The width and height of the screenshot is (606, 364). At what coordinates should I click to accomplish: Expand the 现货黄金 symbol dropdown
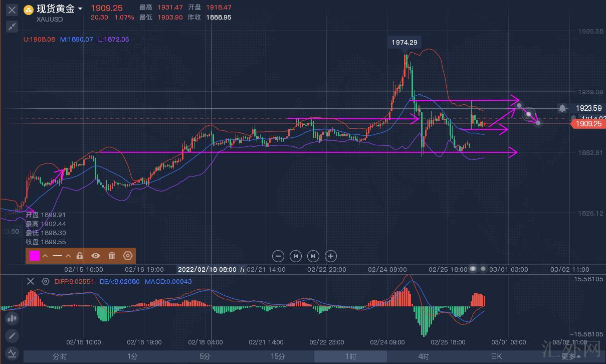[80, 9]
